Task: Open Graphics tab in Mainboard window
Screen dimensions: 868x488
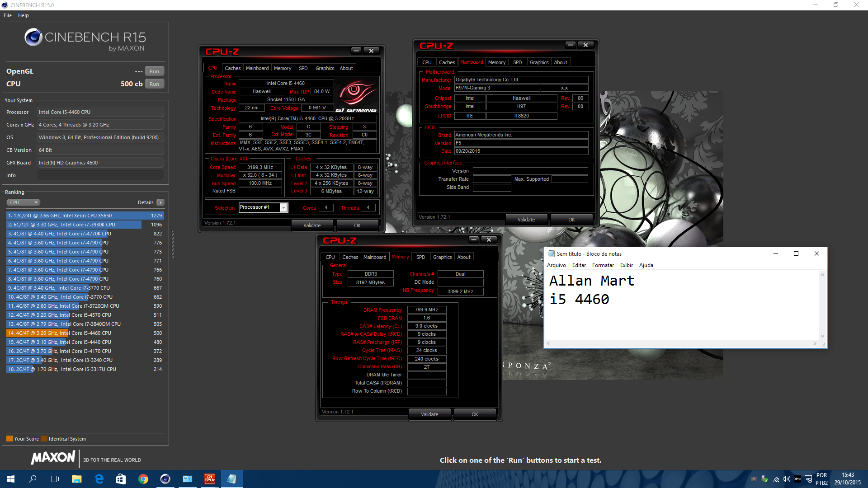Action: (x=539, y=62)
